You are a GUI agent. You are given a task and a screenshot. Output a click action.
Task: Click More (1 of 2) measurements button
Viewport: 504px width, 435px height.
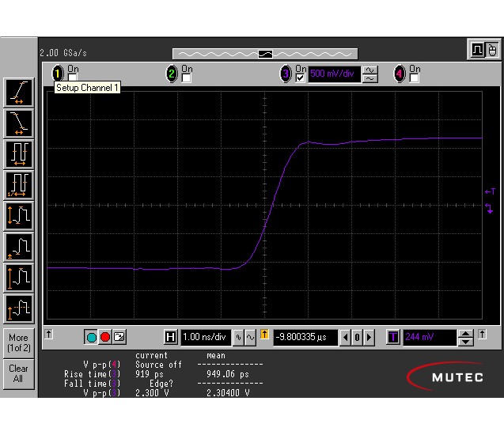(x=18, y=342)
